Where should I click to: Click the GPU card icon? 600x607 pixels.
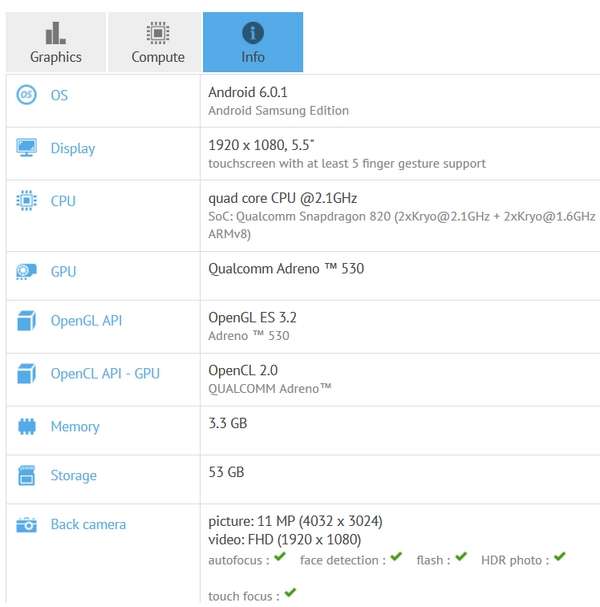coord(26,271)
